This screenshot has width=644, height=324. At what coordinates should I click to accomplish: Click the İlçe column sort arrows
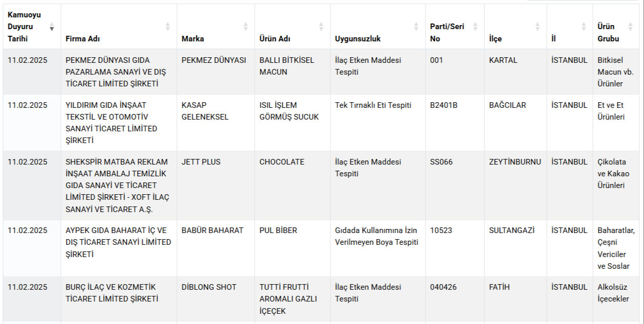(537, 27)
